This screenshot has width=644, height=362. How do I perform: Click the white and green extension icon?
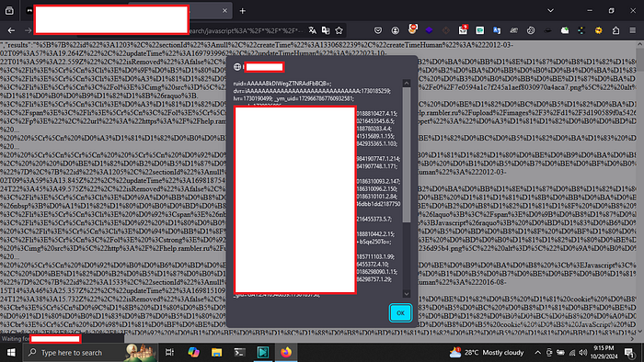pyautogui.click(x=565, y=30)
